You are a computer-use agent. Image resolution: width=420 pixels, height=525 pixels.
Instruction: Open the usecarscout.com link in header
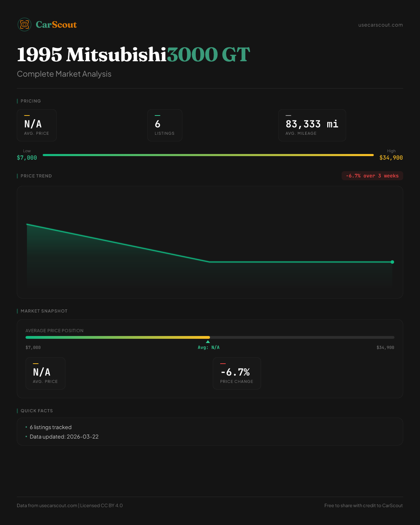coord(380,25)
